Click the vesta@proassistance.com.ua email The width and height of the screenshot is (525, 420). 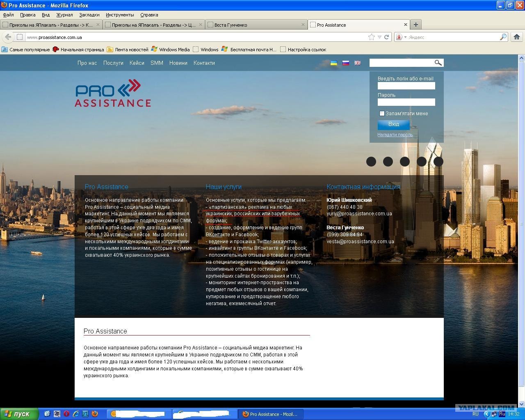pyautogui.click(x=360, y=242)
